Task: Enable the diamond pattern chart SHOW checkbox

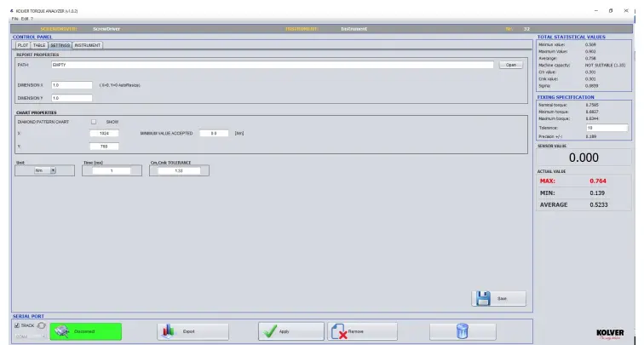Action: coord(94,122)
